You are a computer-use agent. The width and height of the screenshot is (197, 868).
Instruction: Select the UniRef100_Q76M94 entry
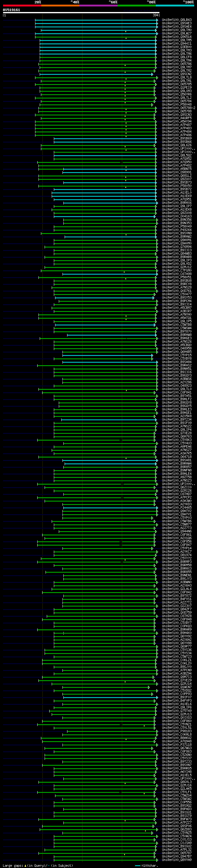(x=177, y=247)
